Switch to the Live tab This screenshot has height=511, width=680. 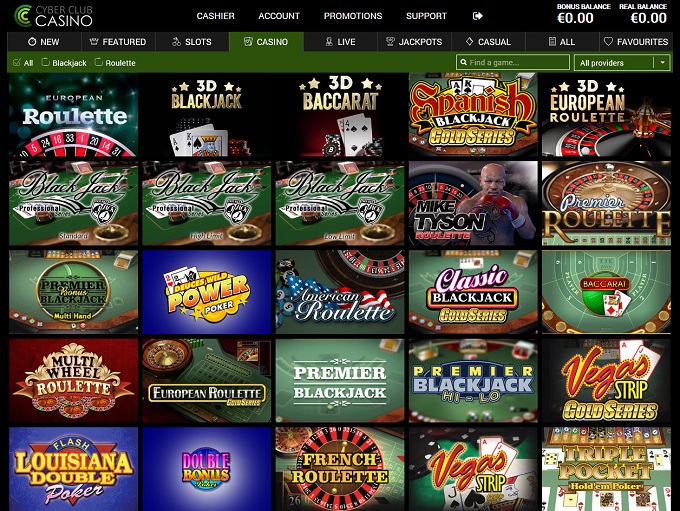340,42
